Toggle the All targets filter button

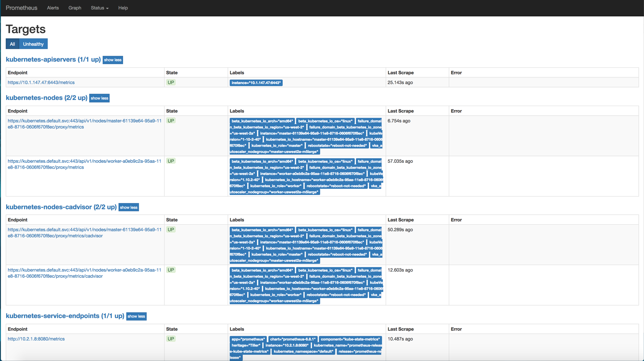click(x=12, y=44)
